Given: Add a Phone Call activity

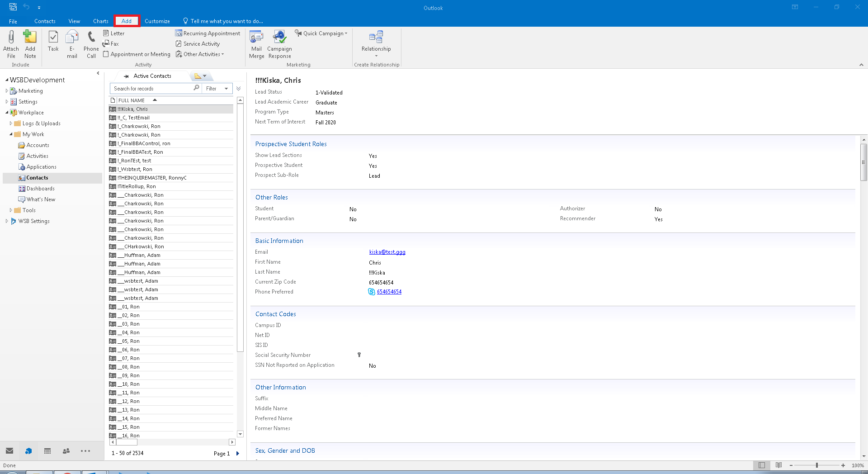Looking at the screenshot, I should (x=91, y=44).
